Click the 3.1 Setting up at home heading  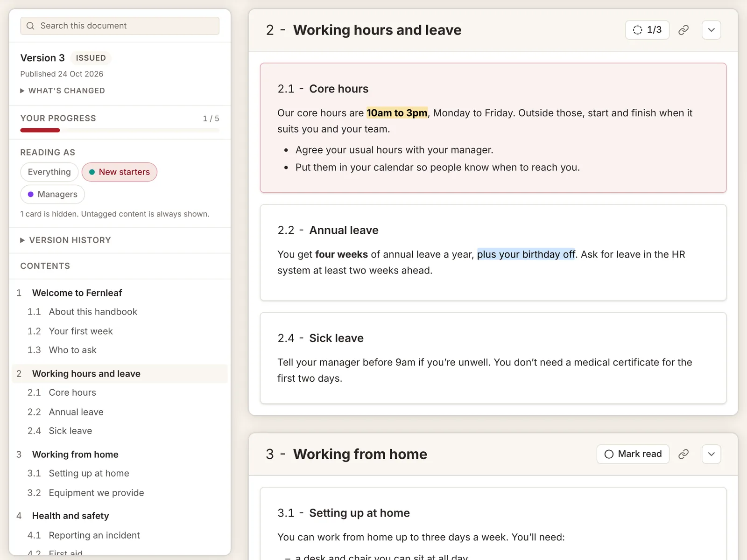344,513
